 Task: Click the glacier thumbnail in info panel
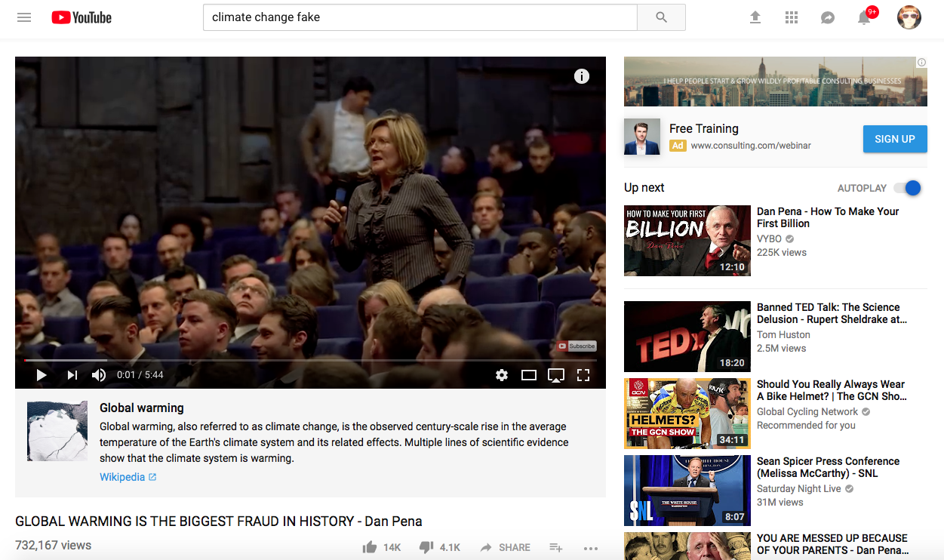(x=57, y=431)
